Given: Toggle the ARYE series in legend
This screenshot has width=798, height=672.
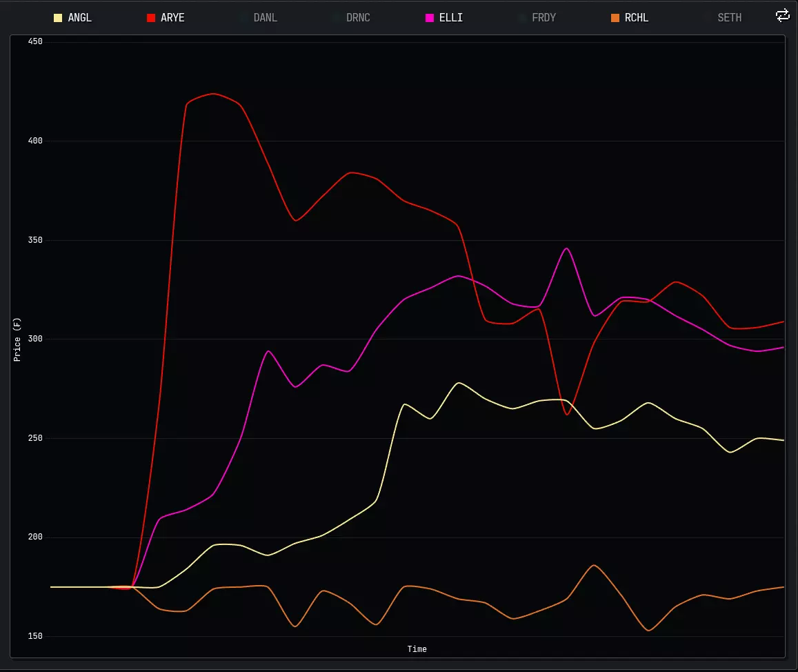Looking at the screenshot, I should click(166, 18).
